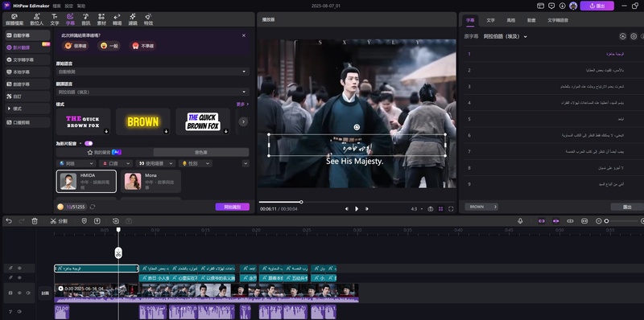Open the 更多 more styles link

(x=242, y=105)
